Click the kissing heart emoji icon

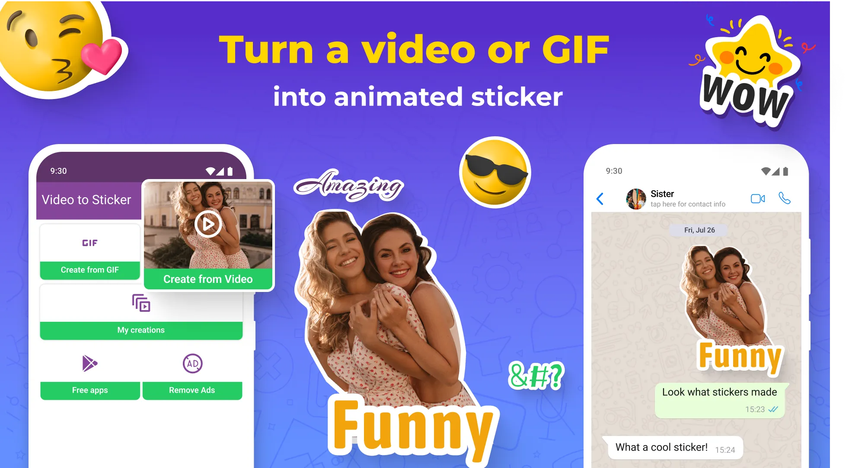pyautogui.click(x=57, y=58)
